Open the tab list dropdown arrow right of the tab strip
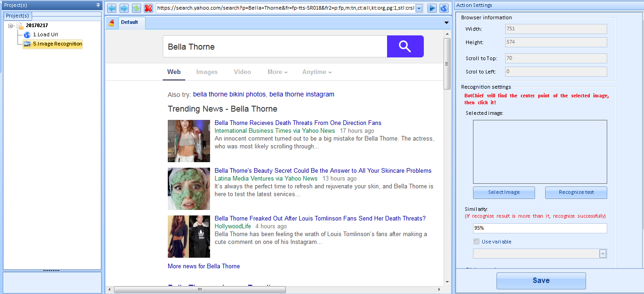The image size is (644, 294). (446, 23)
